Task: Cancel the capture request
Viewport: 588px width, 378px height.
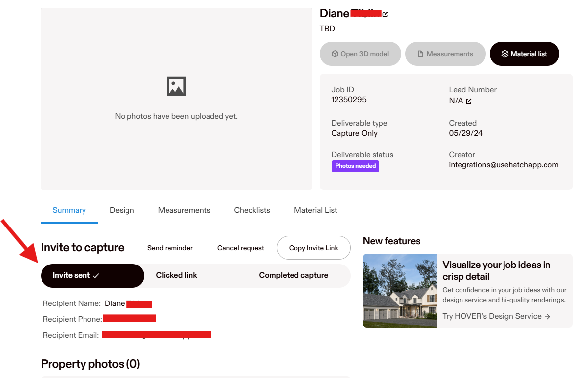Action: pyautogui.click(x=241, y=248)
